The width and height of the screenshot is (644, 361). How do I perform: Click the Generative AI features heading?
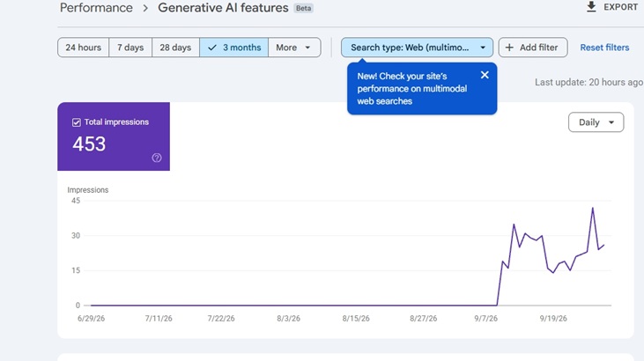(223, 7)
